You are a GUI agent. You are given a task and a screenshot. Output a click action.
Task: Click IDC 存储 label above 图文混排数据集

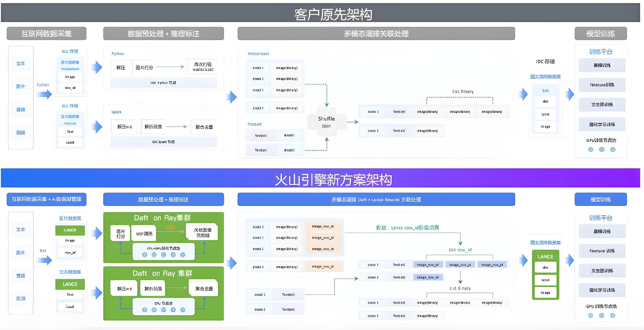[x=545, y=61]
